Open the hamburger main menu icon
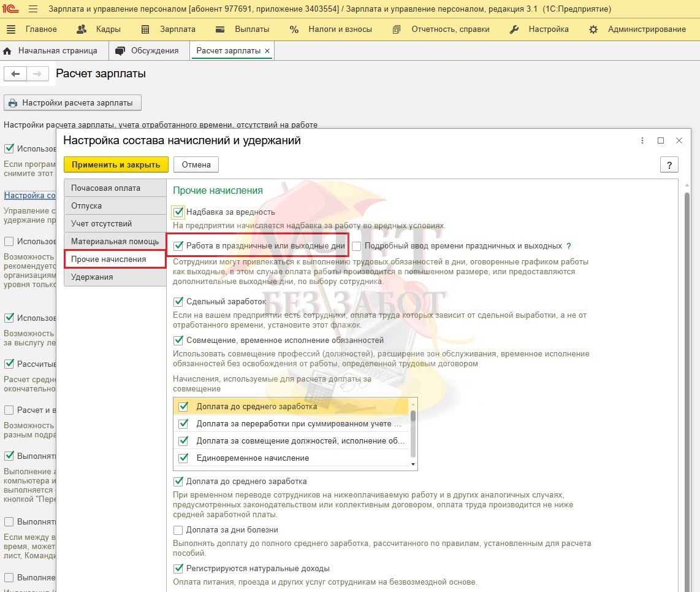This screenshot has height=592, width=700. tap(33, 9)
